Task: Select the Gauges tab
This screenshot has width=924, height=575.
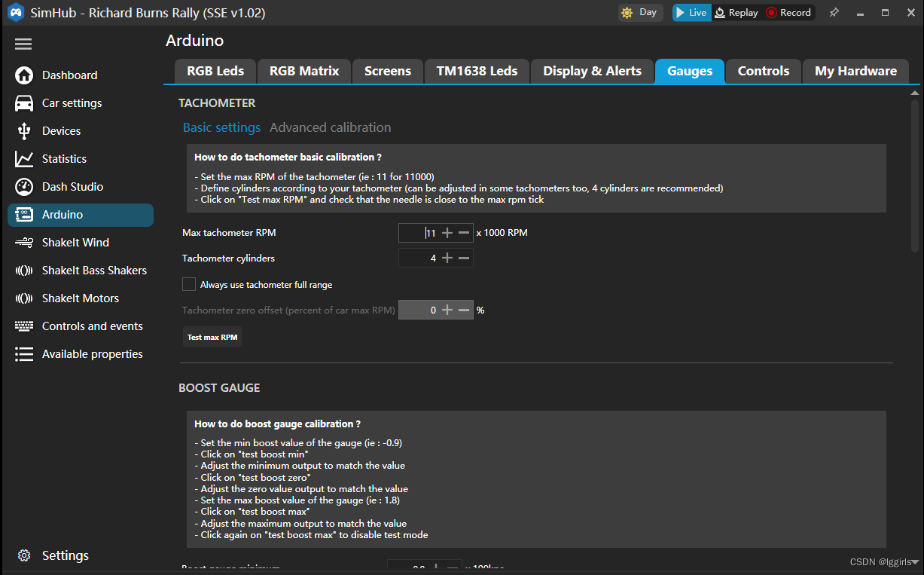Action: (x=690, y=71)
